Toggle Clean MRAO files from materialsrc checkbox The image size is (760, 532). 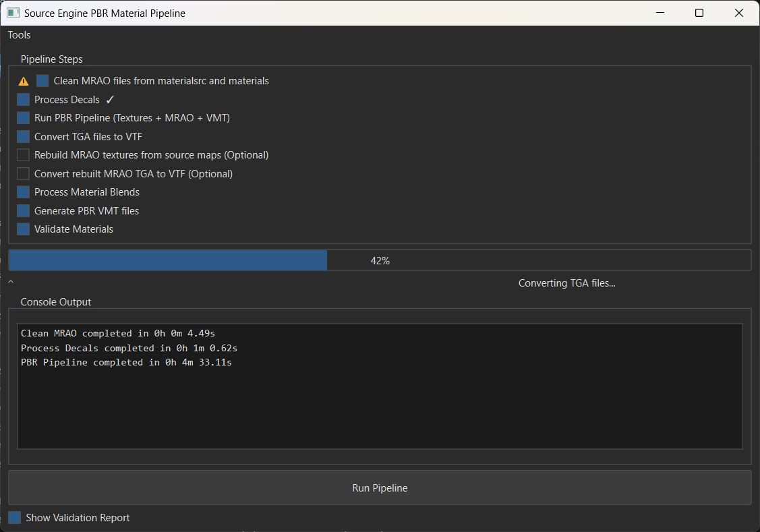tap(42, 81)
